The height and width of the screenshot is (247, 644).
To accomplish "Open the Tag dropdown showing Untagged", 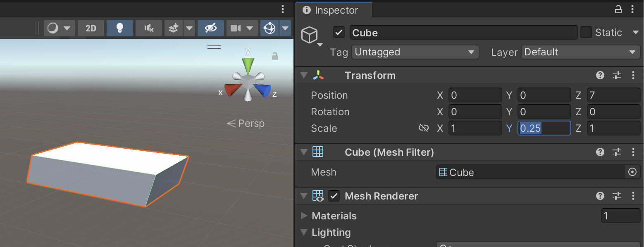I will 415,52.
